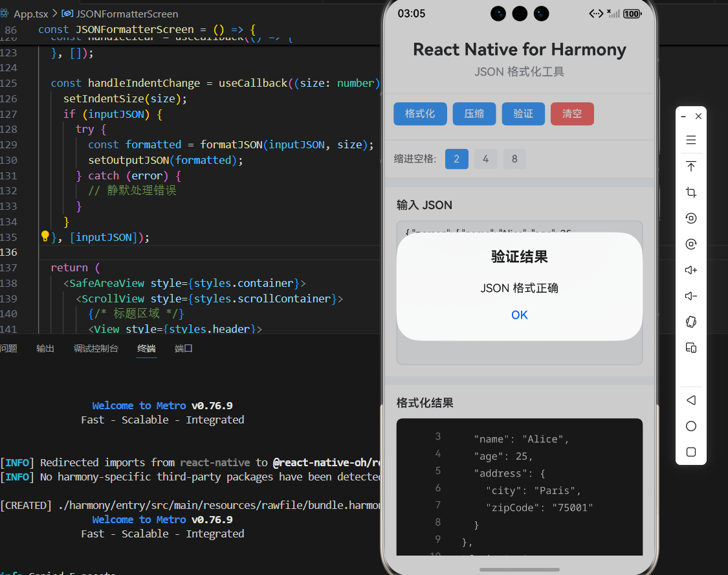Click the 'JSON 格式正确' dialog message
Screen dimensions: 728x575
tap(519, 288)
